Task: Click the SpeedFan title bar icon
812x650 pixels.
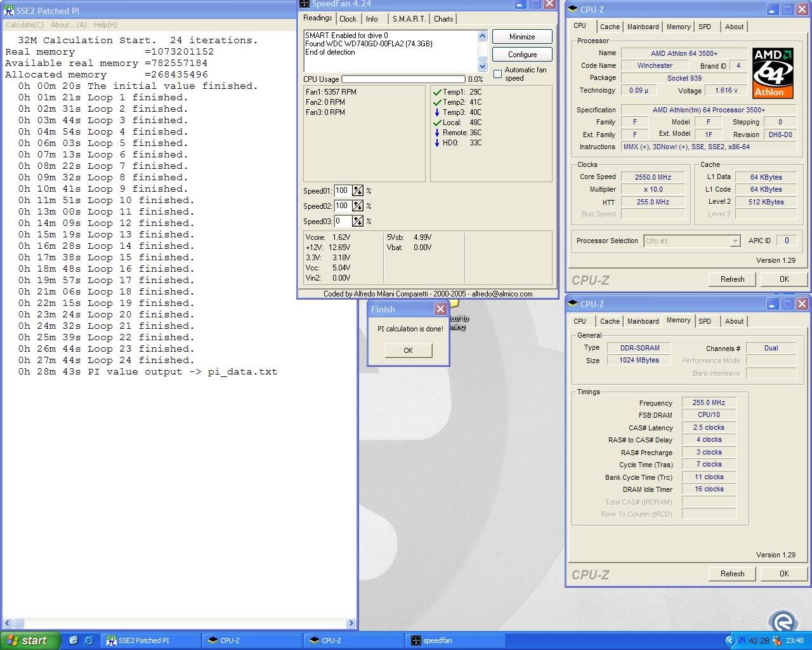Action: [304, 4]
